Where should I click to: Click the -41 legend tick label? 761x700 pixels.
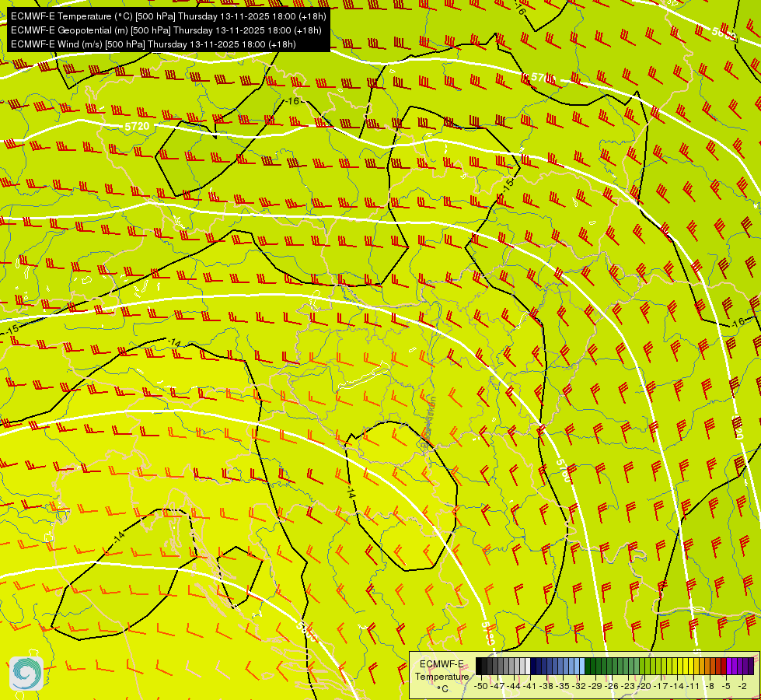(530, 686)
